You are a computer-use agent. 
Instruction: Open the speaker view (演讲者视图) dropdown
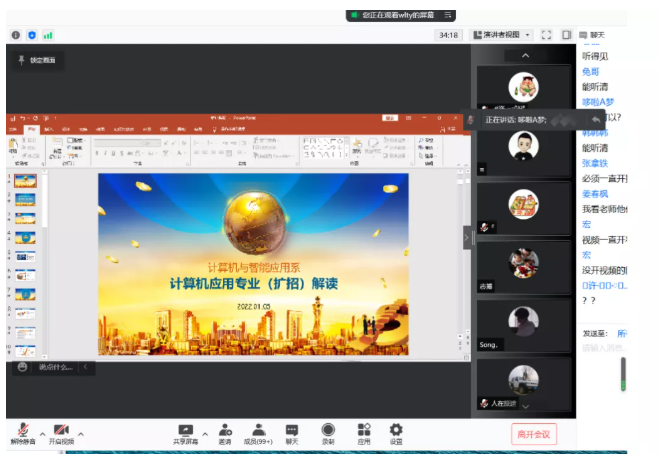[x=501, y=35]
